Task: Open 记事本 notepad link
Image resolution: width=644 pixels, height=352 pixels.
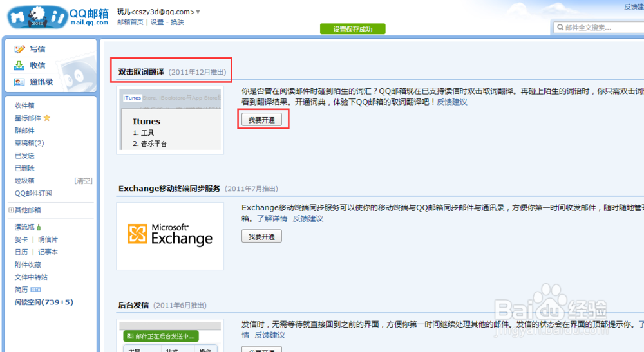Action: click(48, 252)
